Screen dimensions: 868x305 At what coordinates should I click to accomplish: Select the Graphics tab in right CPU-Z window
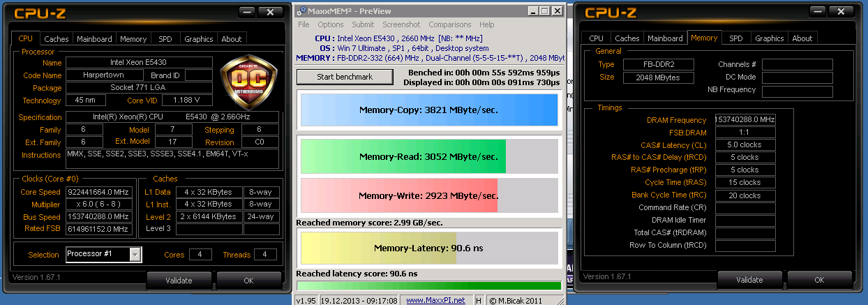pos(770,38)
